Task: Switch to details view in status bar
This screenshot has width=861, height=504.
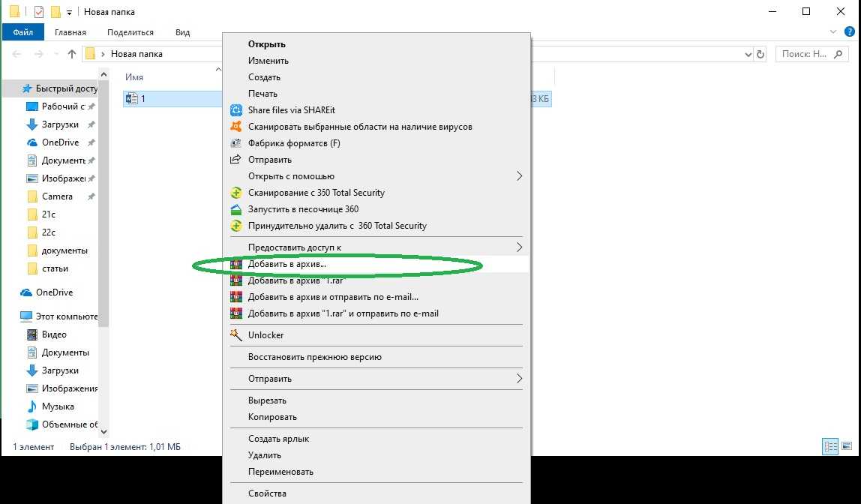Action: point(830,446)
